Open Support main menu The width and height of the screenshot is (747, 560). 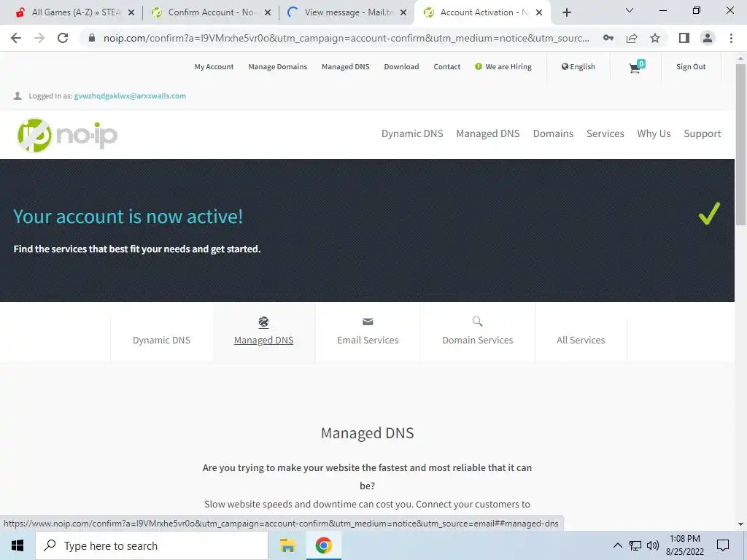point(703,134)
